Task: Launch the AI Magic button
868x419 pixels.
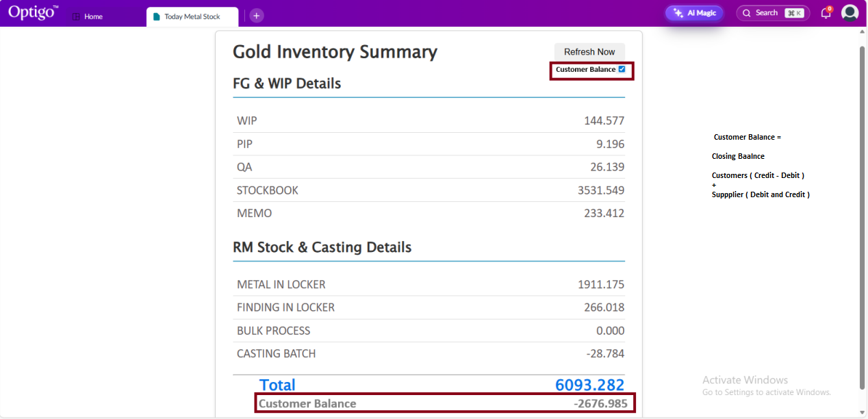Action: tap(694, 13)
